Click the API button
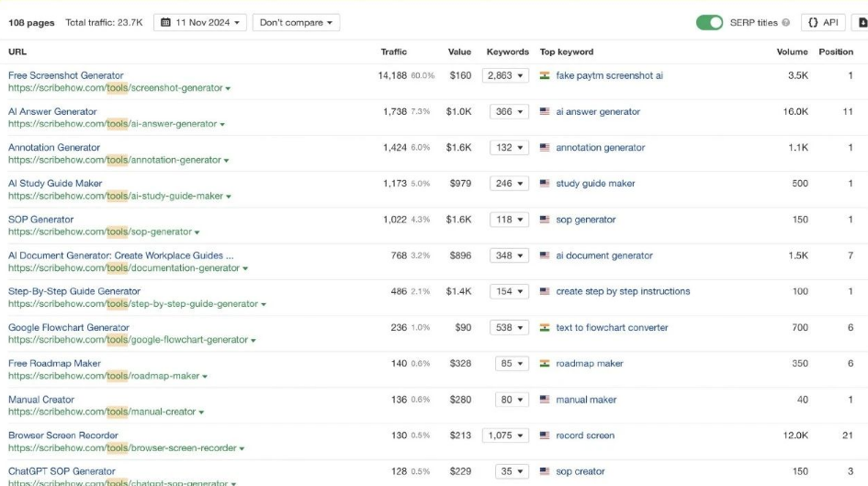Image resolution: width=868 pixels, height=486 pixels. [823, 23]
